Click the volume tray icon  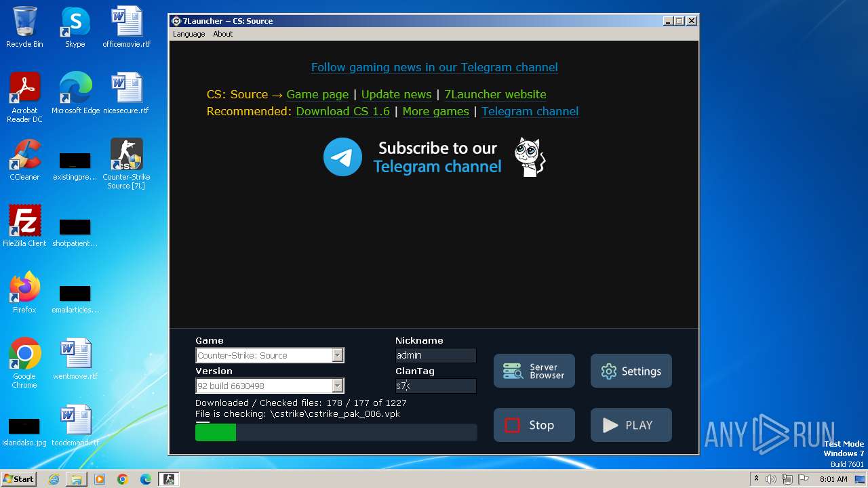(x=771, y=479)
